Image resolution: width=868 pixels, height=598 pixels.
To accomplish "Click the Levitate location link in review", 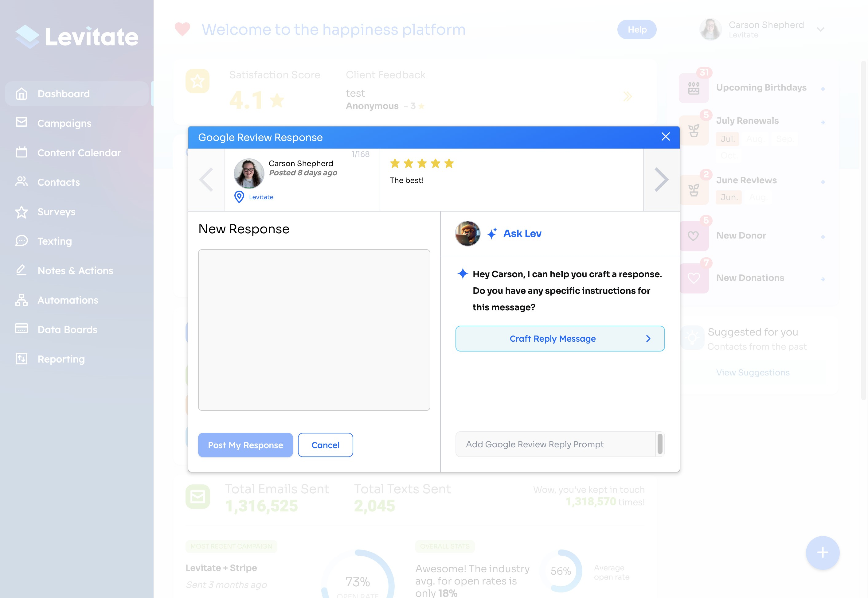I will pos(261,197).
